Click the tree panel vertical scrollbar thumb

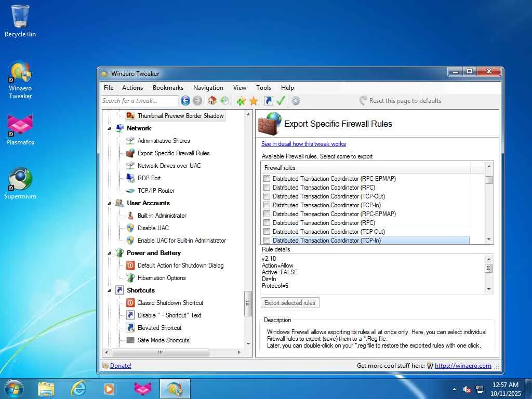click(x=248, y=303)
